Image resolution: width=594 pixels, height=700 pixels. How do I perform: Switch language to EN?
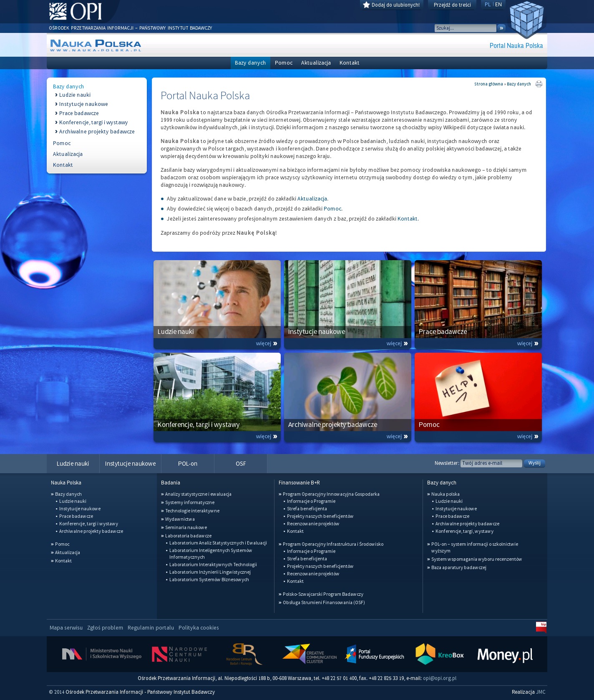point(498,5)
